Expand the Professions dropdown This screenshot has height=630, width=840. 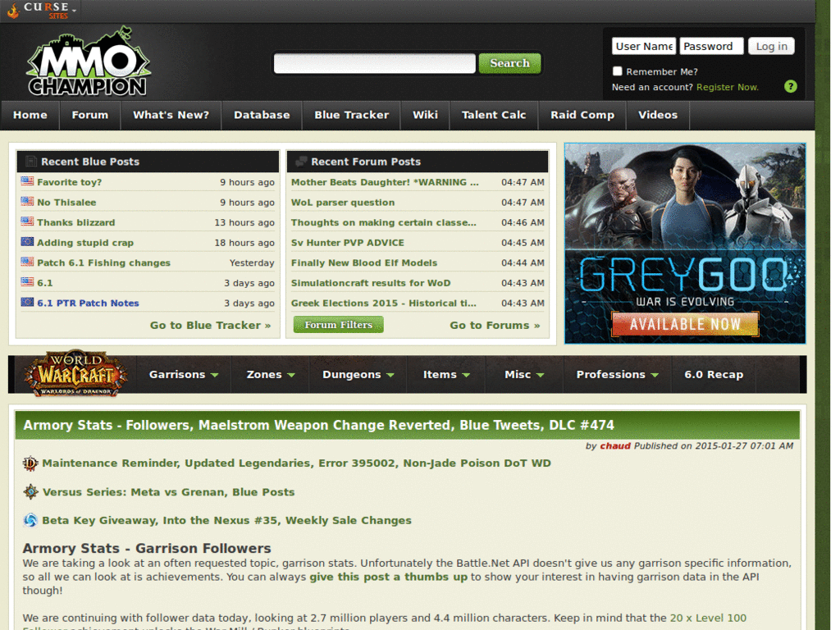pos(615,374)
